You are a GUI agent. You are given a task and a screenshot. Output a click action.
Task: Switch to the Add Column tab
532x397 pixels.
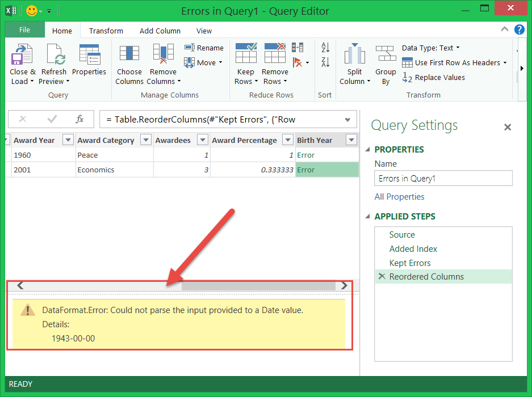point(160,31)
